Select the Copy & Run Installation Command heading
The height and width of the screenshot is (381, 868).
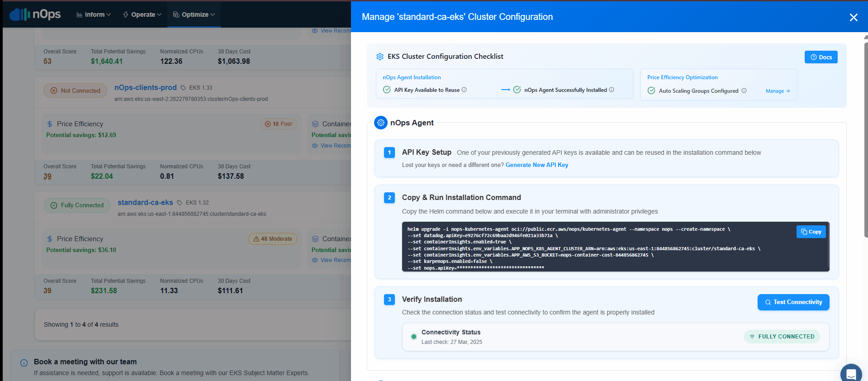tap(461, 197)
